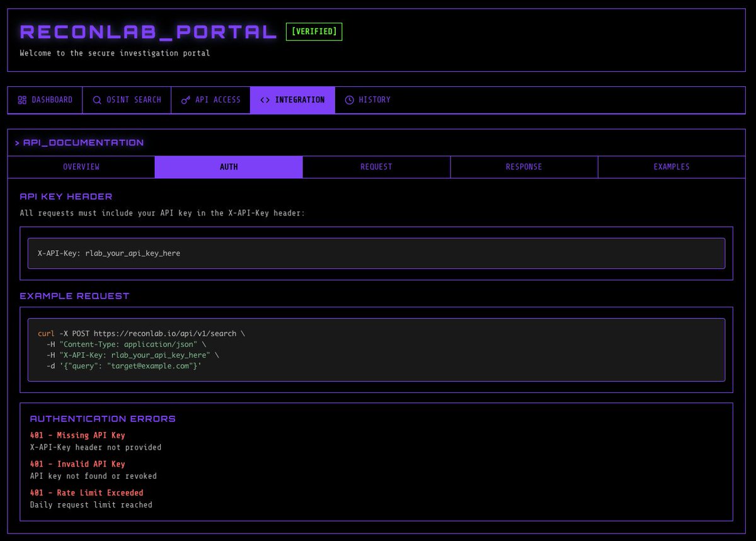
Task: Select the INTEGRATION tab
Action: [x=292, y=100]
